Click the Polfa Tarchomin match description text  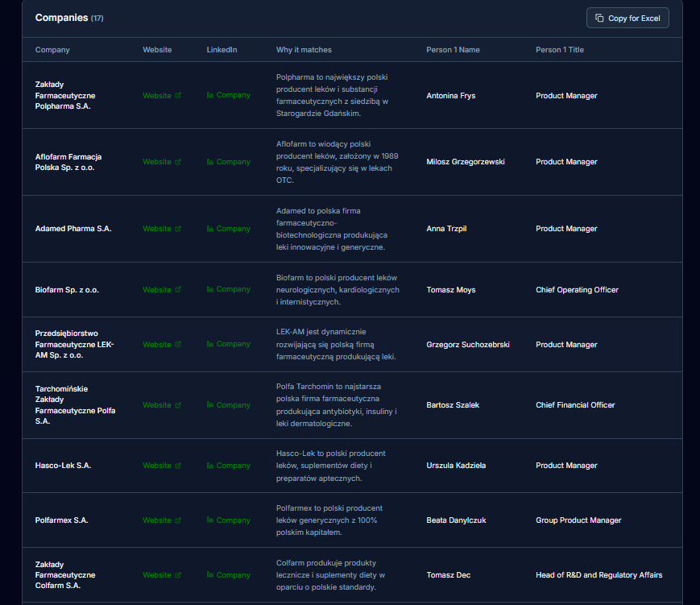coord(336,405)
